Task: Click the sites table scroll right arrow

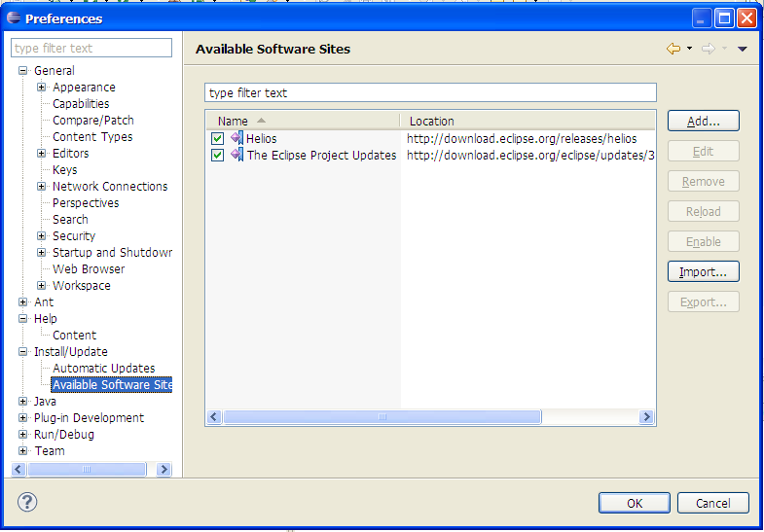Action: 646,417
